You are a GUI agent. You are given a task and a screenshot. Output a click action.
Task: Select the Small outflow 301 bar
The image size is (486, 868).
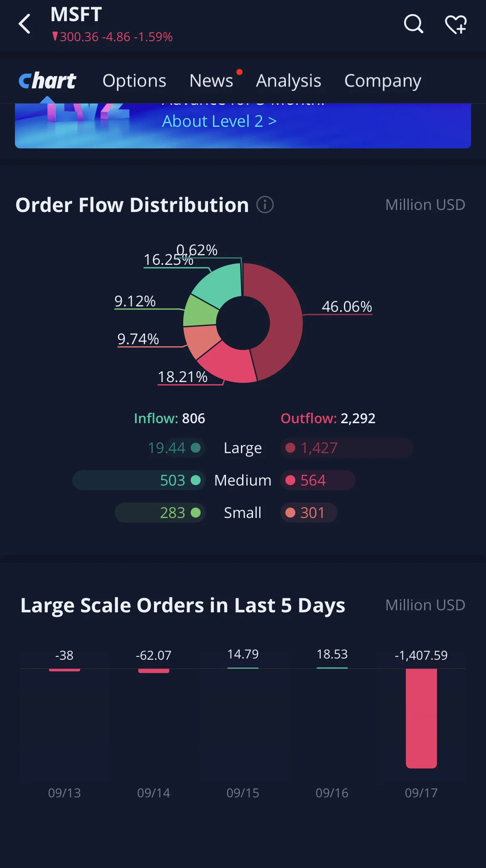pyautogui.click(x=309, y=513)
